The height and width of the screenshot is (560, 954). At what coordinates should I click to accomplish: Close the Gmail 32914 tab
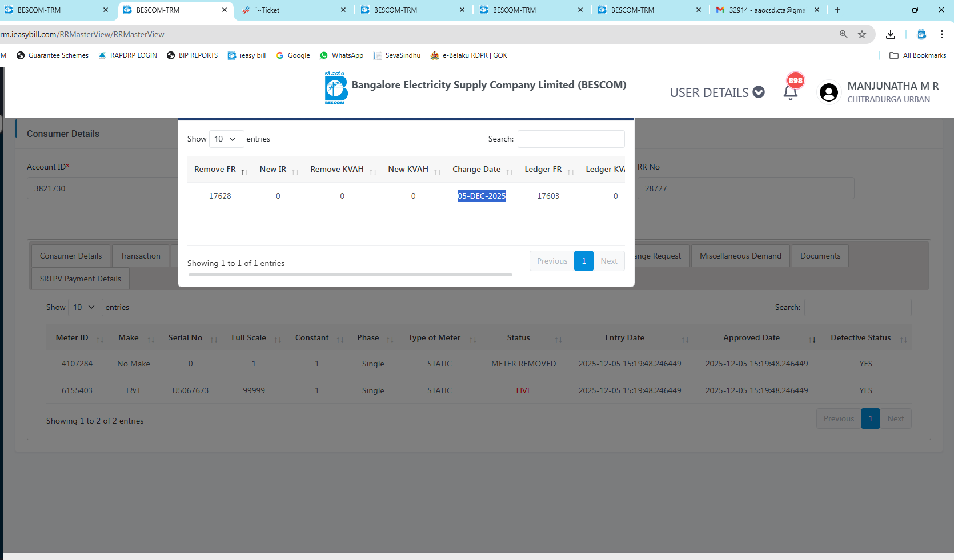[817, 10]
